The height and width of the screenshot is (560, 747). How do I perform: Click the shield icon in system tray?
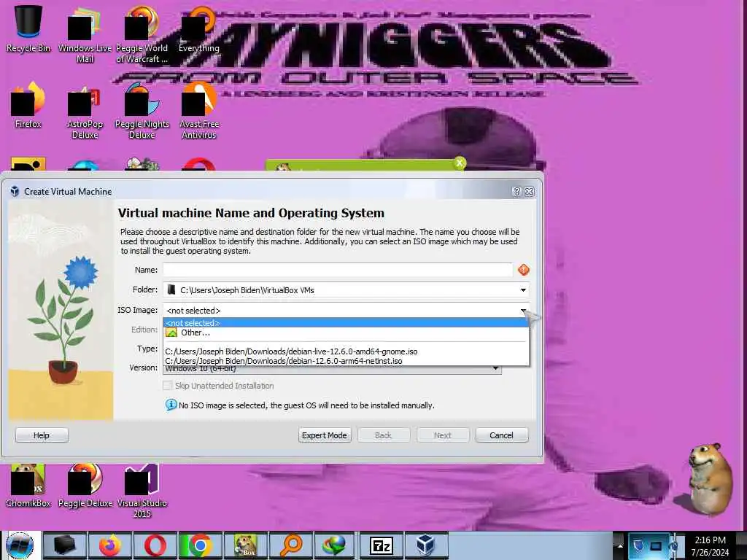point(638,545)
